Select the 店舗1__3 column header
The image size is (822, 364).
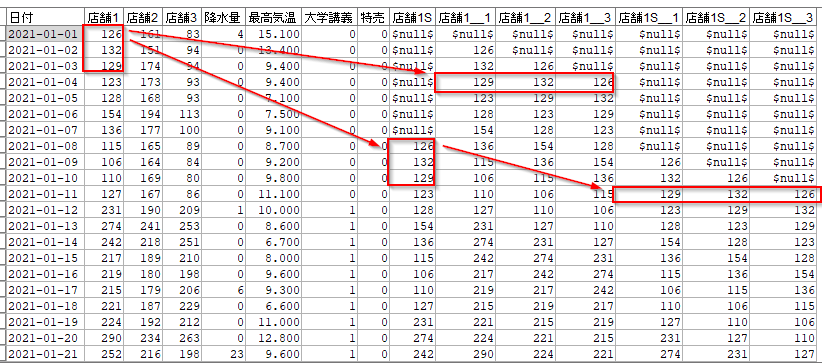[585, 18]
